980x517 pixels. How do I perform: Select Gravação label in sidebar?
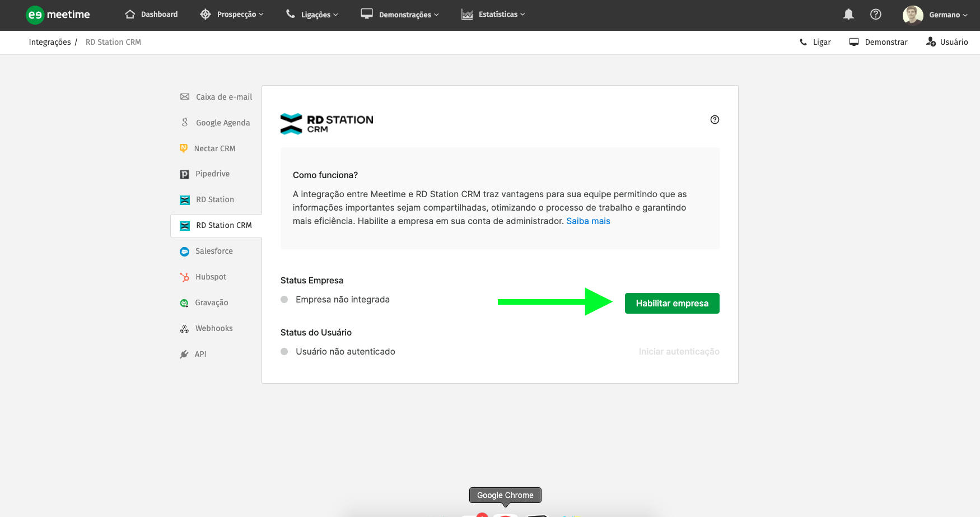click(211, 303)
